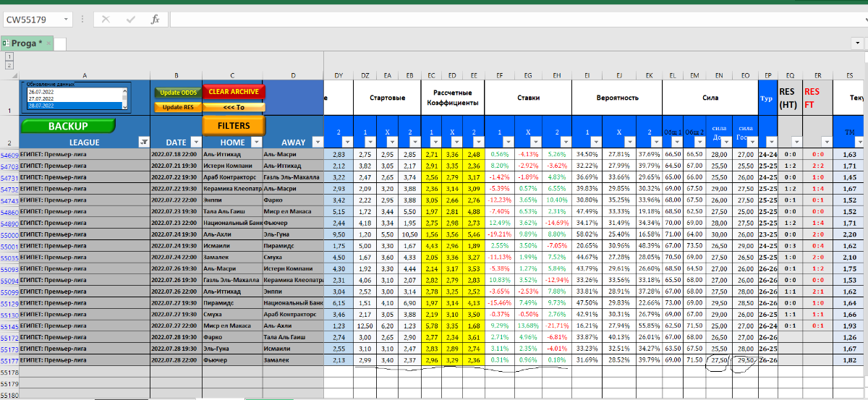Click date listbox scroll down arrow
868x400 pixels.
[x=124, y=106]
